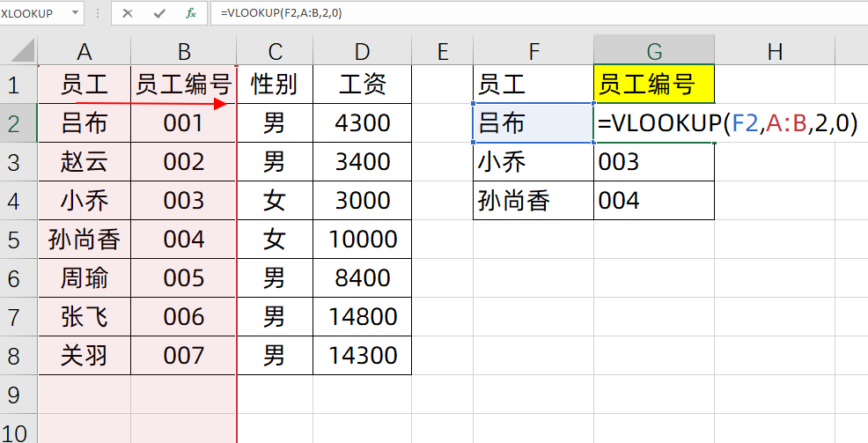The height and width of the screenshot is (443, 868).
Task: Select row 7 header
Action: [x=18, y=317]
